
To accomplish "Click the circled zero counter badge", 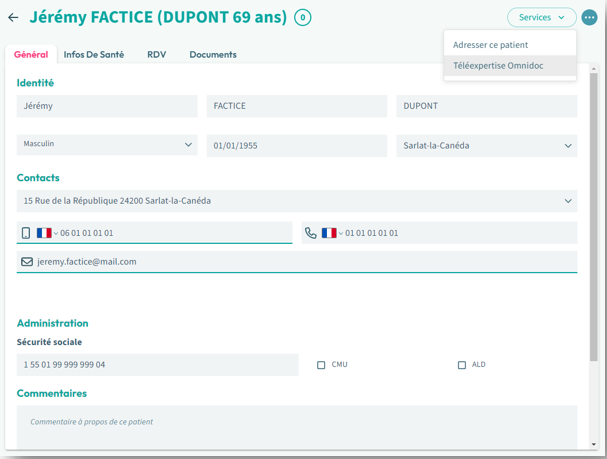I will [x=302, y=18].
